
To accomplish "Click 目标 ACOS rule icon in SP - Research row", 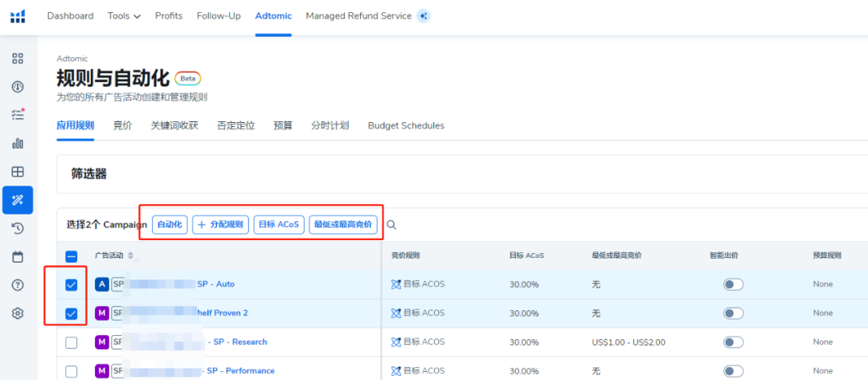I will point(395,341).
